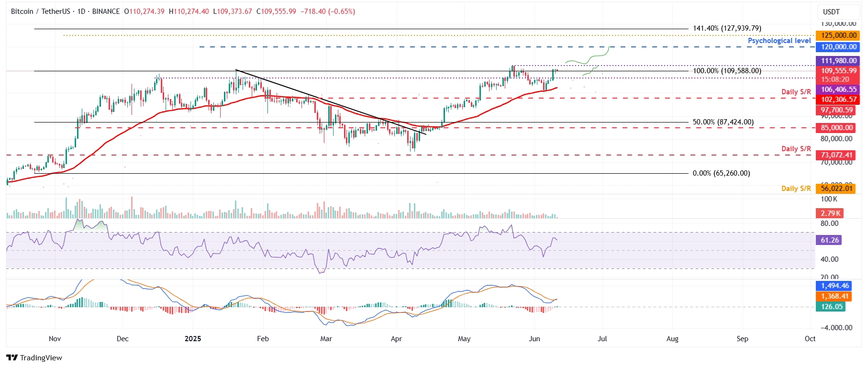Select the 125,000.00 orange price label
This screenshot has height=368, width=868.
(838, 35)
